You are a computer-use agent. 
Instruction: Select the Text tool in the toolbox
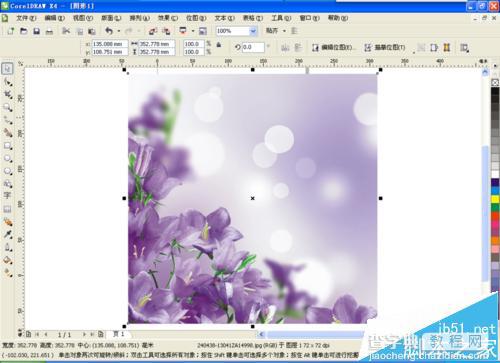7,195
